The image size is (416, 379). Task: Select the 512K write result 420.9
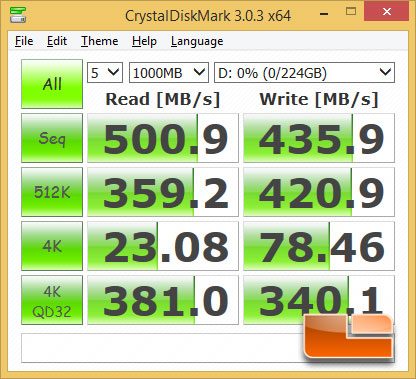click(319, 192)
